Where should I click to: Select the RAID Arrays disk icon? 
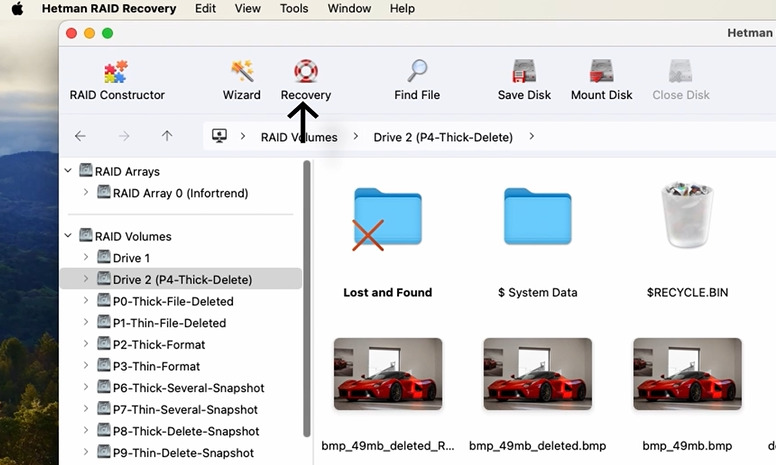pyautogui.click(x=86, y=171)
